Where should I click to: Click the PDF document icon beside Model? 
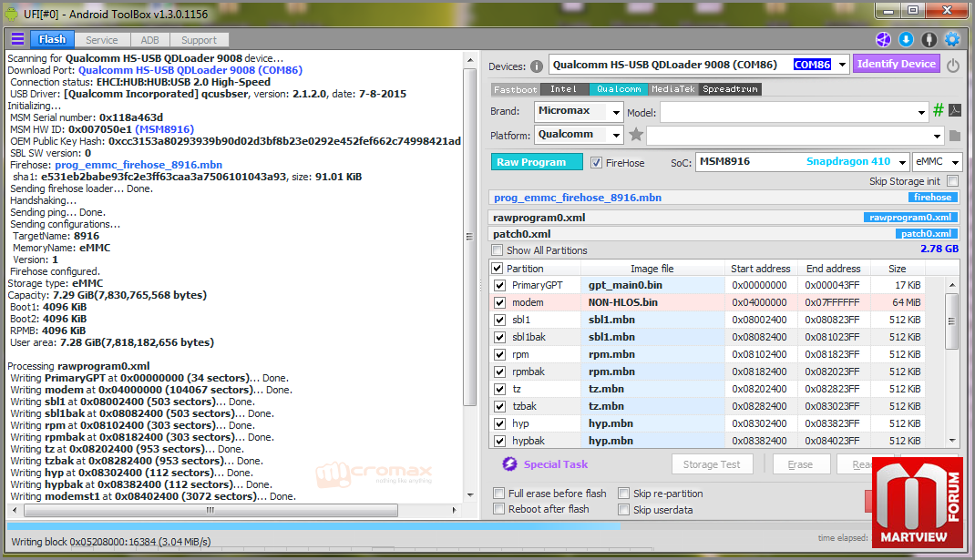(955, 110)
